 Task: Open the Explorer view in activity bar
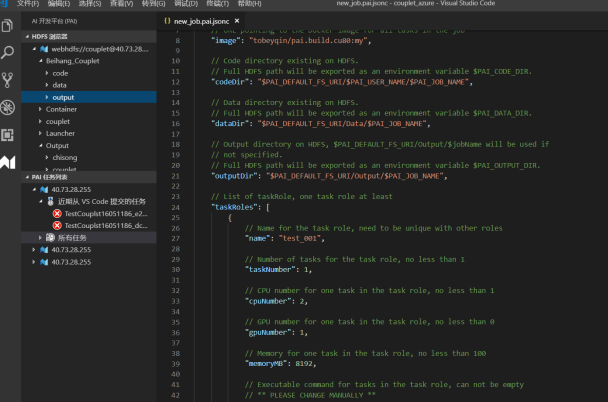tap(7, 26)
